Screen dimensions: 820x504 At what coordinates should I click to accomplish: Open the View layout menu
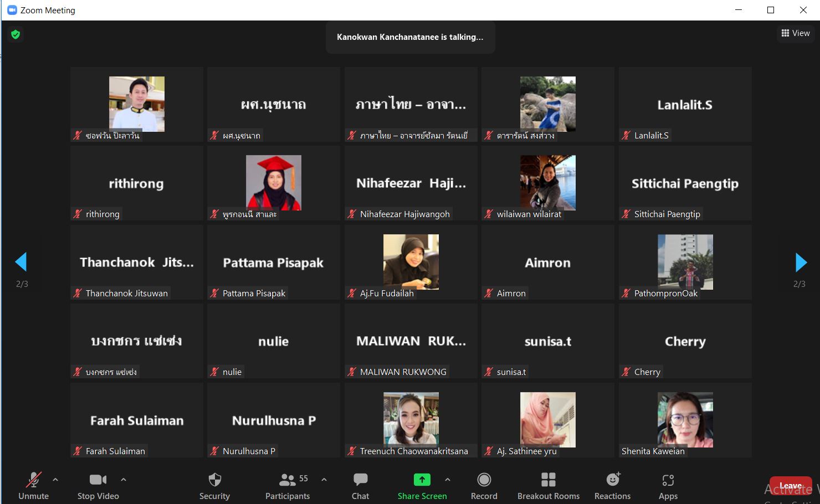pos(795,33)
